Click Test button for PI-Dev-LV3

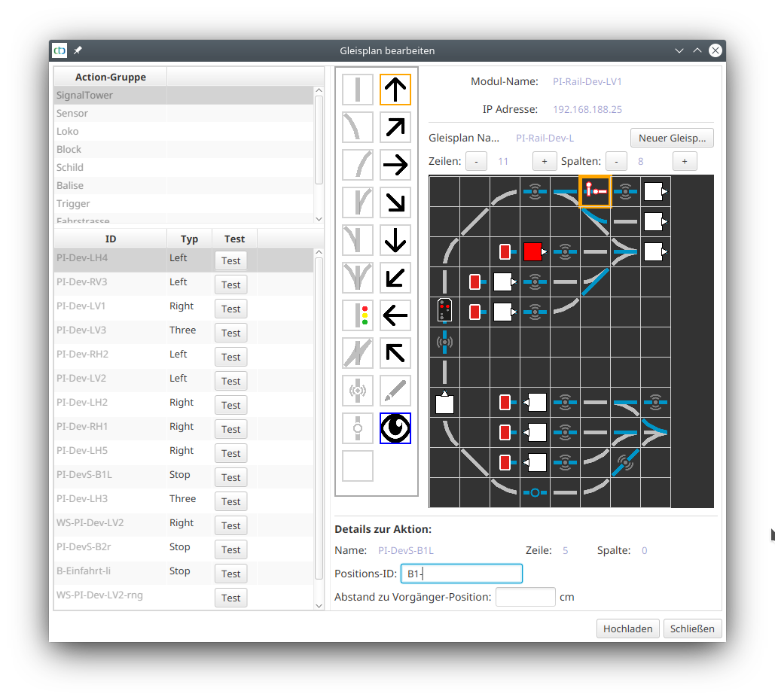click(x=230, y=333)
